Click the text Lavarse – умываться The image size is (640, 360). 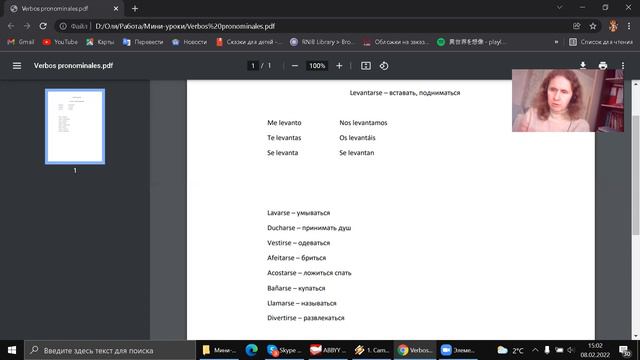coord(298,213)
